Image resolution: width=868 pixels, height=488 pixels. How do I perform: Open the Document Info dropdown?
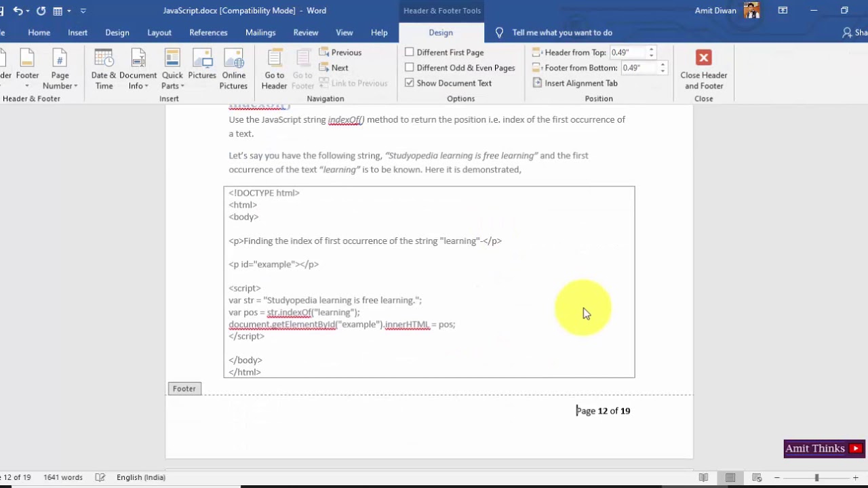[138, 70]
